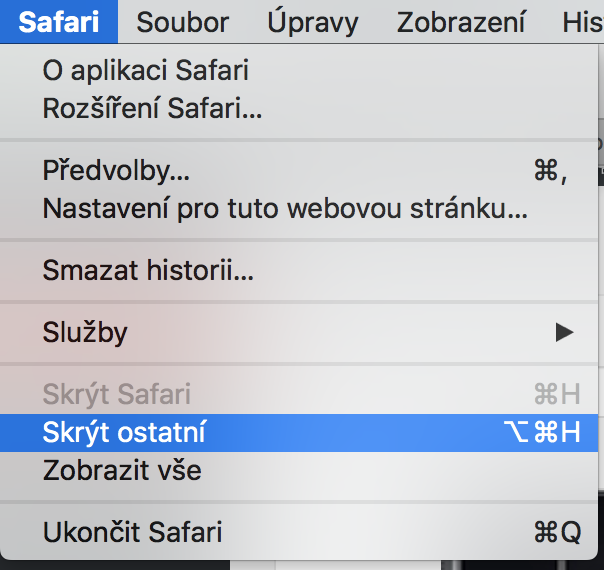The image size is (604, 570).
Task: Click the greyed-out Skrýt Safari item
Action: coord(116,393)
